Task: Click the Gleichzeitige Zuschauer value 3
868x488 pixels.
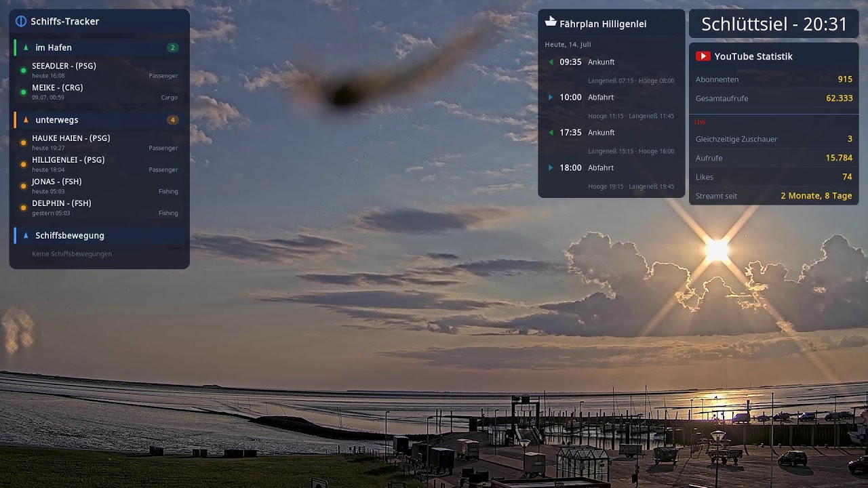Action: [x=850, y=139]
